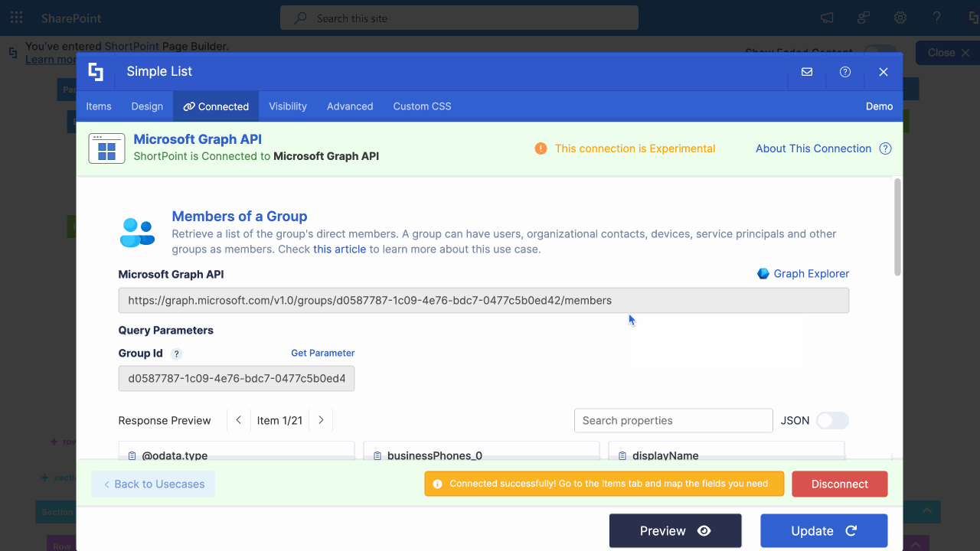Open the Custom CSS tab
Viewport: 980px width, 551px height.
422,106
